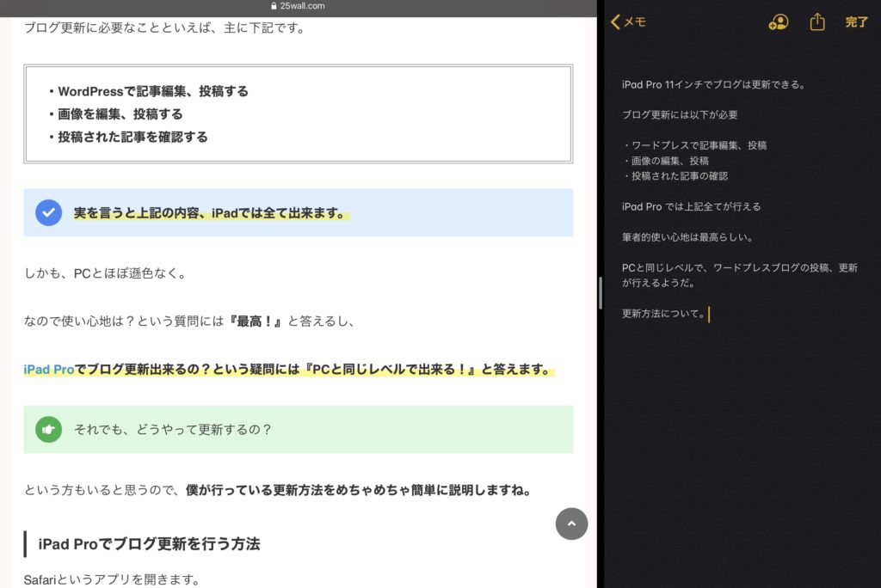Open the iPad Pro hyperlink in the article
This screenshot has height=588, width=881.
[x=49, y=369]
